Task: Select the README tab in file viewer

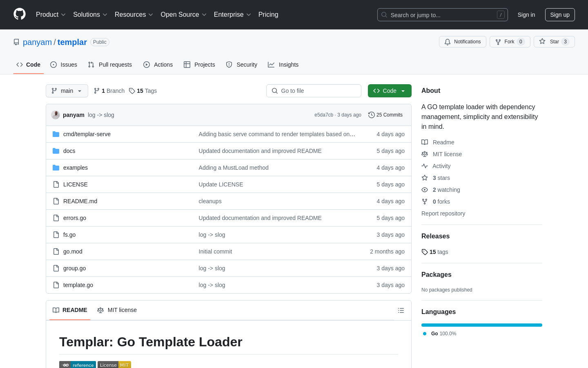Action: point(70,310)
